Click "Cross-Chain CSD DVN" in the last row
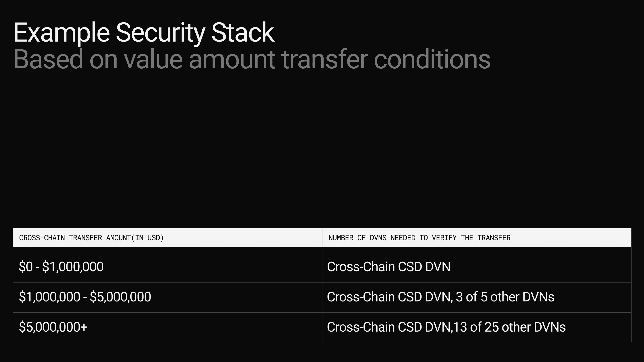 coord(389,327)
